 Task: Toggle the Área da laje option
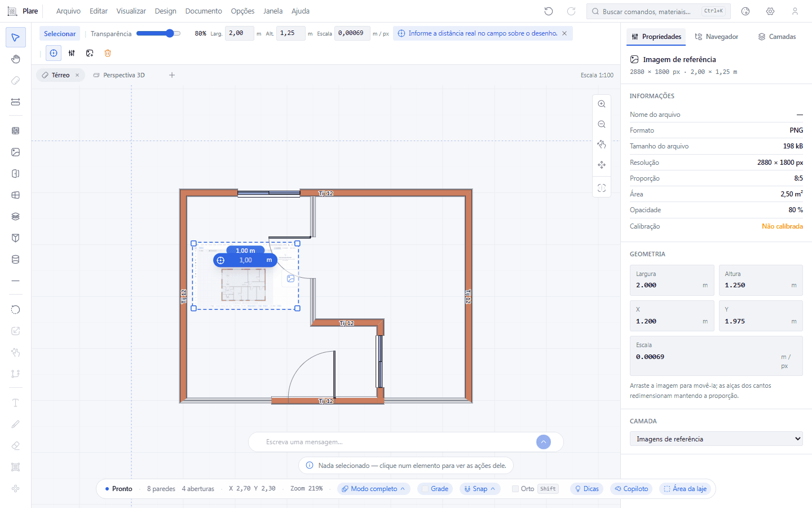[x=685, y=489]
